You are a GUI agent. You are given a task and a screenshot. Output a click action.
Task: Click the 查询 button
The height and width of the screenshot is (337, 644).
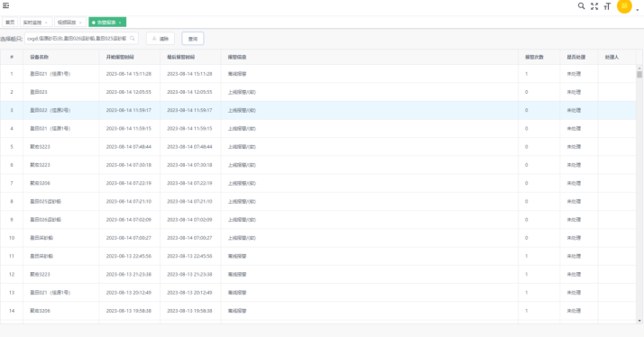tap(193, 39)
